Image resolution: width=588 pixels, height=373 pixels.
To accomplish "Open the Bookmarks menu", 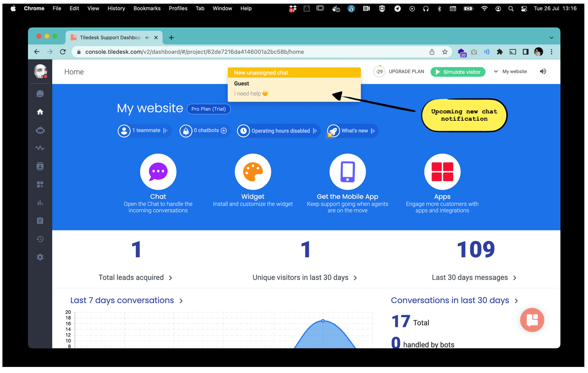I will coord(147,8).
